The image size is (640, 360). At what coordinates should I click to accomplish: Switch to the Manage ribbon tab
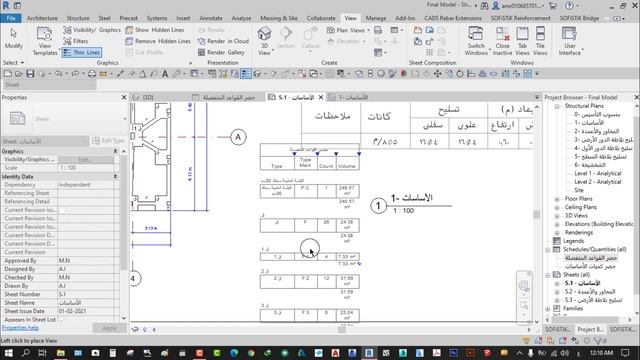(x=376, y=18)
